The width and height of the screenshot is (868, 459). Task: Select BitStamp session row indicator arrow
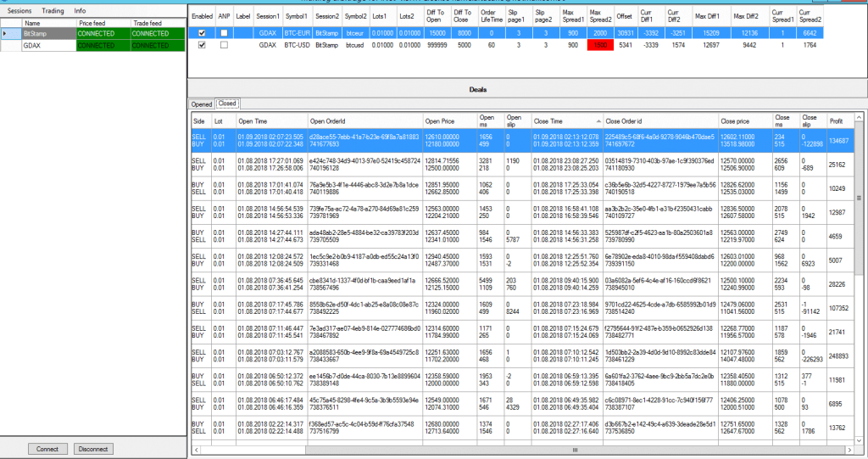point(5,34)
